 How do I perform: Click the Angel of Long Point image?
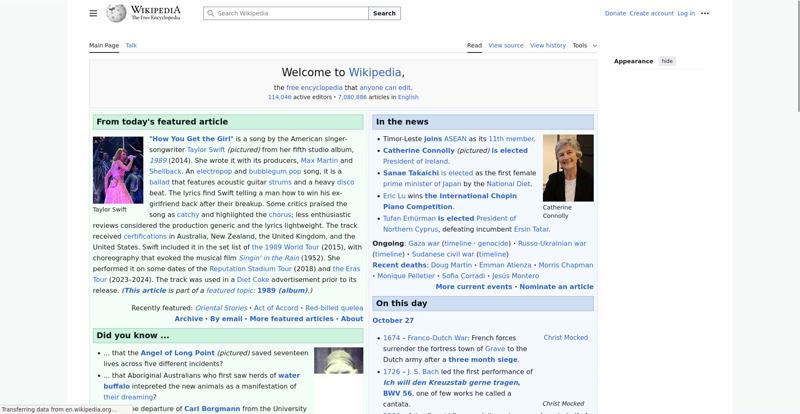pos(338,360)
